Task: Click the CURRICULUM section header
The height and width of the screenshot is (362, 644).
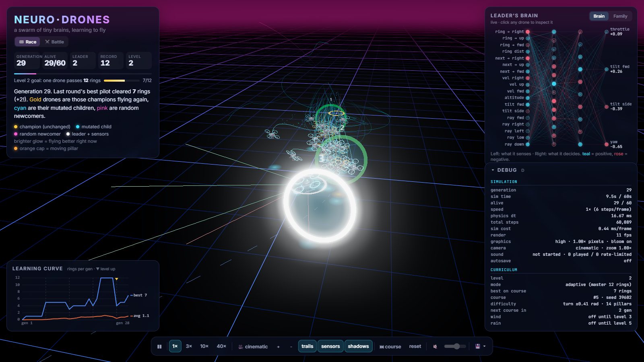Action: tap(504, 269)
